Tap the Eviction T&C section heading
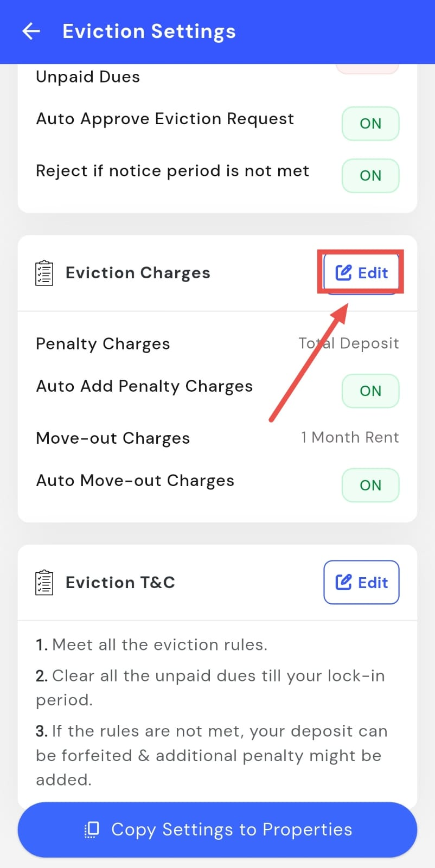This screenshot has height=868, width=435. pyautogui.click(x=120, y=583)
